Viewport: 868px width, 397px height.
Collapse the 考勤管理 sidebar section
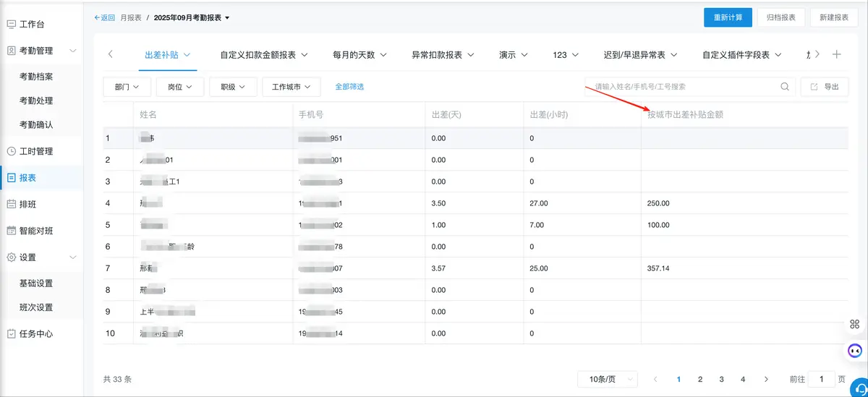click(72, 51)
